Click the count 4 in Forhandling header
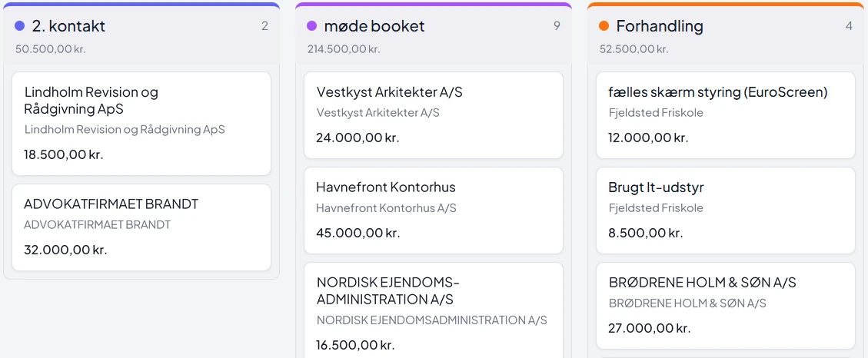 (x=849, y=26)
